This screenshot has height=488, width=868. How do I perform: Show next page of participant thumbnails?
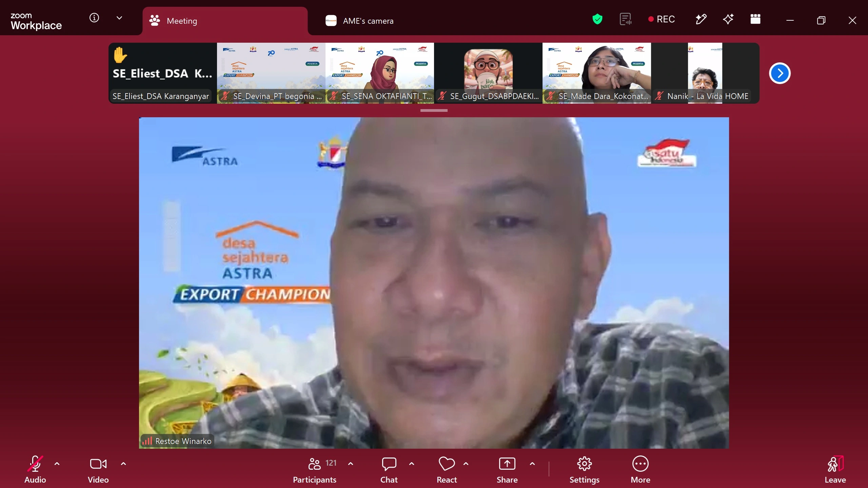[x=780, y=73]
